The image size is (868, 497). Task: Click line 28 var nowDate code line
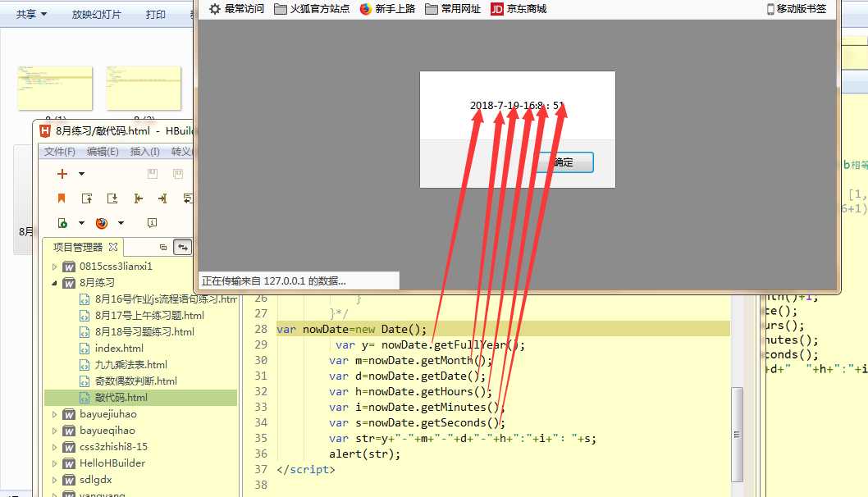351,330
